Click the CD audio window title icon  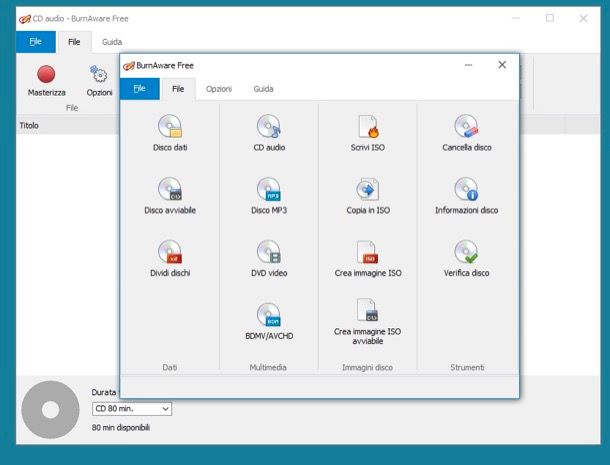coord(25,19)
